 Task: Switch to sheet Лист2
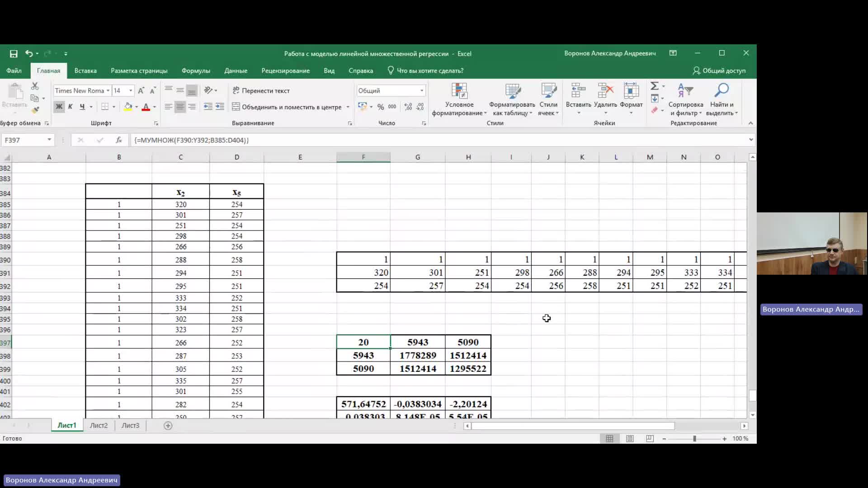click(x=99, y=425)
